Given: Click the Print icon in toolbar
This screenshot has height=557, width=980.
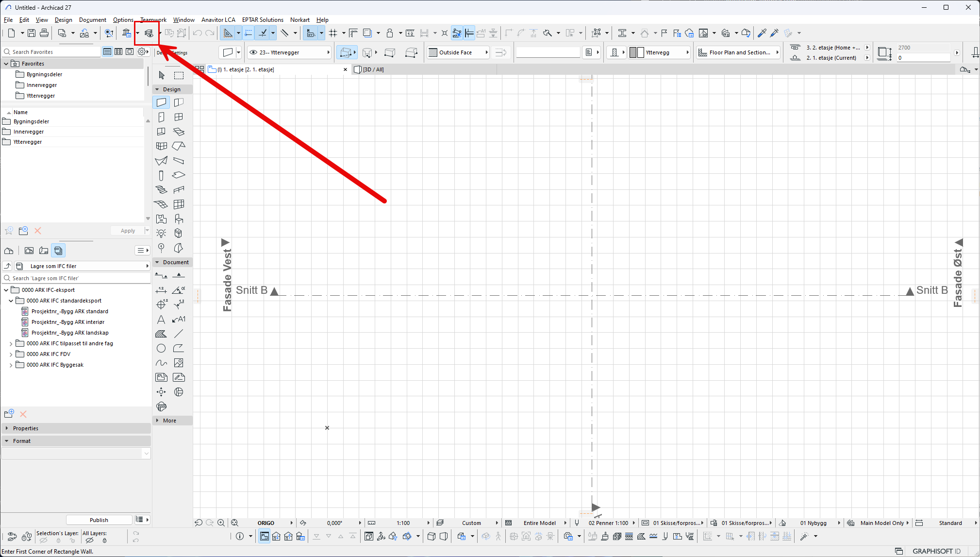Looking at the screenshot, I should pos(44,33).
